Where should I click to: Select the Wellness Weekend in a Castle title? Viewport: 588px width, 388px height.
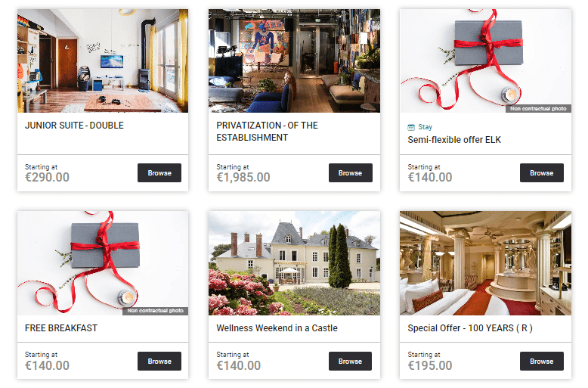277,328
